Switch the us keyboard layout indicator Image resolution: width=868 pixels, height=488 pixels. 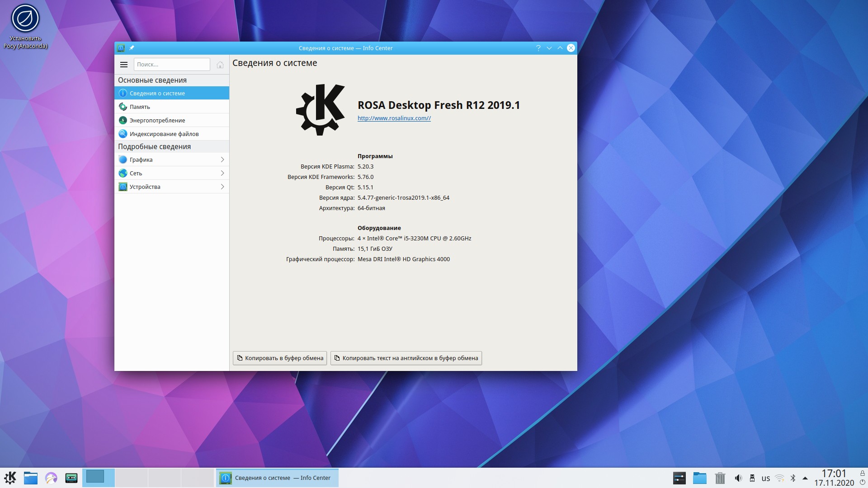pos(765,478)
